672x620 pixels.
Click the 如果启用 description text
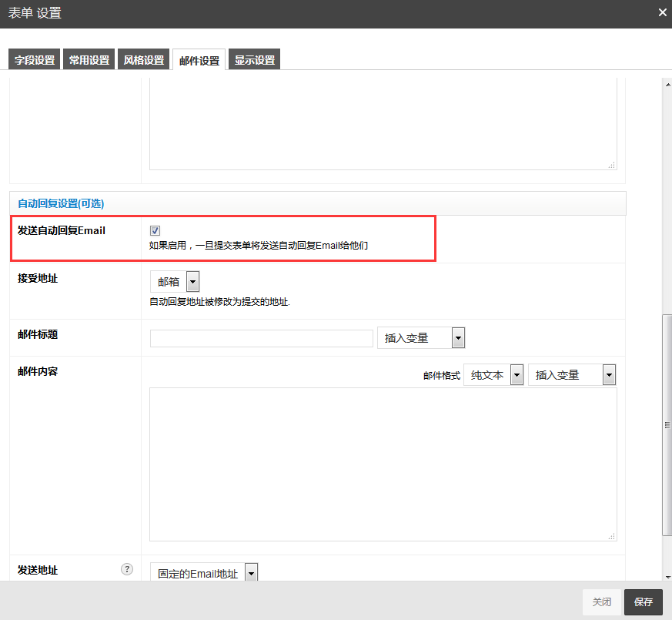[x=259, y=245]
